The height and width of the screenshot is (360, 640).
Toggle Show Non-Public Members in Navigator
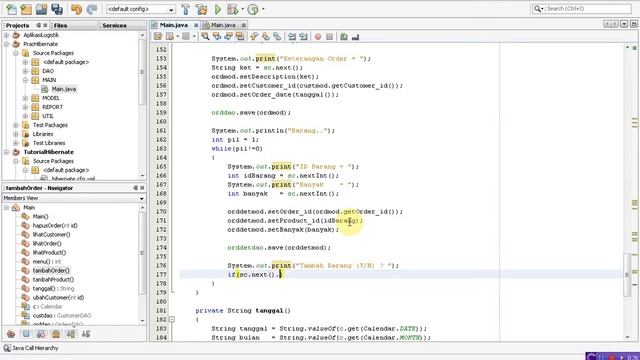(x=56, y=334)
